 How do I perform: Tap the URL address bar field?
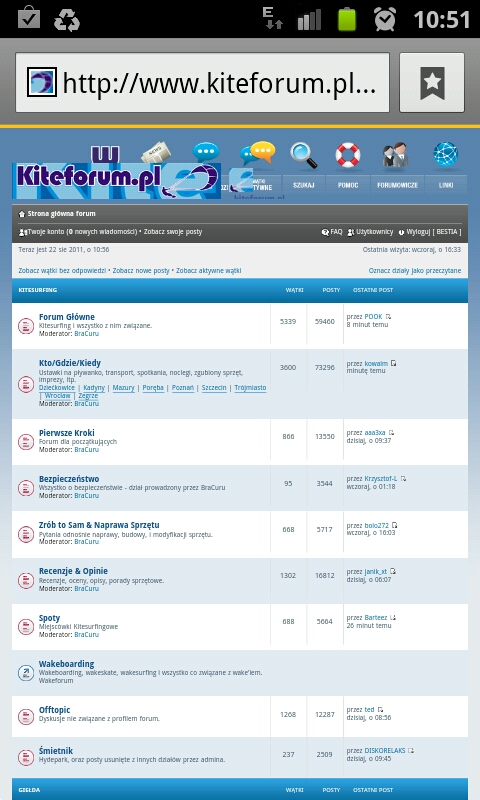click(203, 83)
